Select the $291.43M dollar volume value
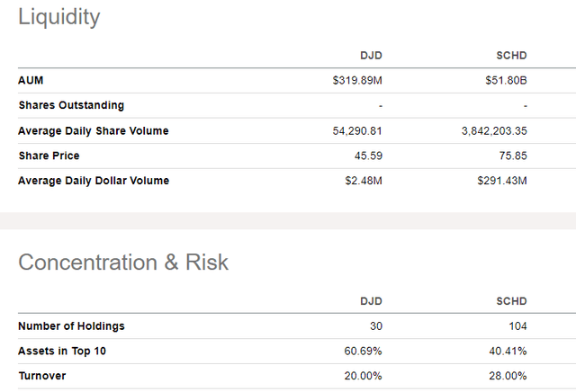 coord(501,181)
